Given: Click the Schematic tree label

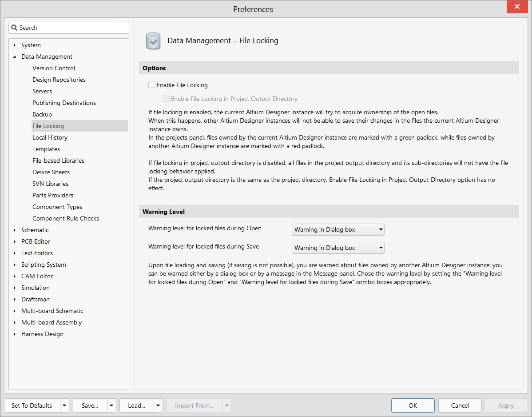Looking at the screenshot, I should click(x=35, y=230).
